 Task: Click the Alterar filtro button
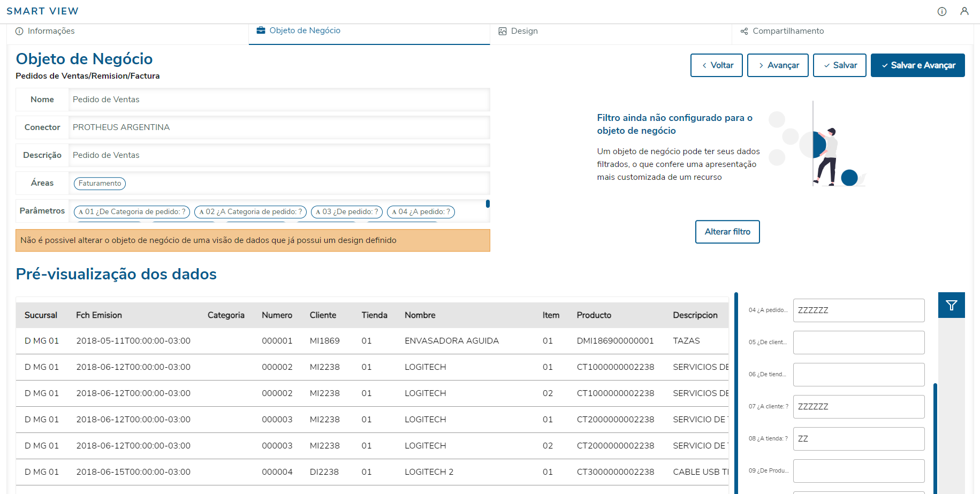(727, 232)
